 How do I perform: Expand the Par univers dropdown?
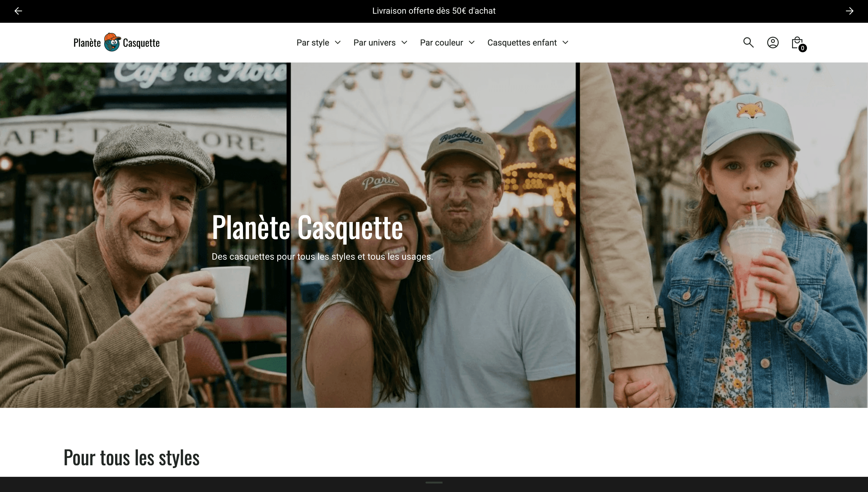click(405, 43)
